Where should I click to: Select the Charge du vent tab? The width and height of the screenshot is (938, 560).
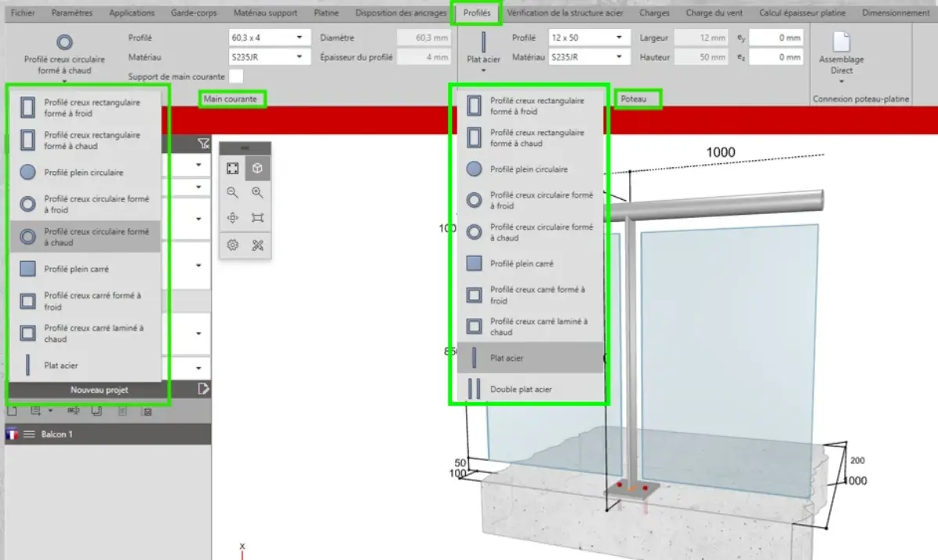pyautogui.click(x=714, y=12)
